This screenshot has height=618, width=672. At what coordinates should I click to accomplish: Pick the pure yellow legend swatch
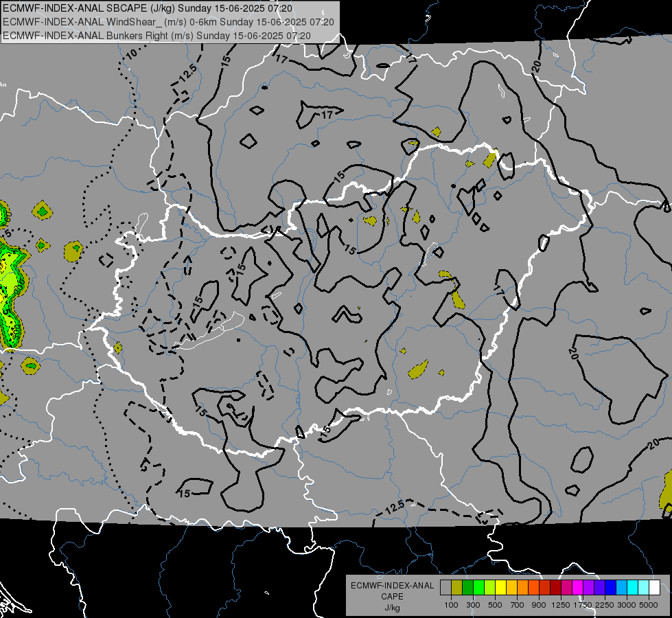pyautogui.click(x=500, y=587)
